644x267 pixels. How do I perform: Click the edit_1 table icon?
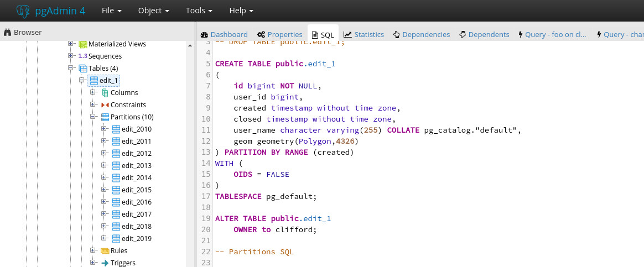pos(94,80)
